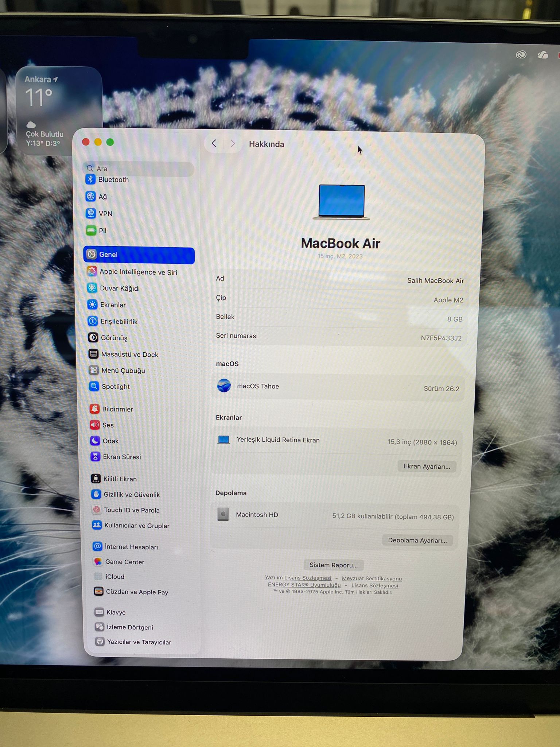
Task: Select the serial number N7F5P433J2
Action: 441,338
